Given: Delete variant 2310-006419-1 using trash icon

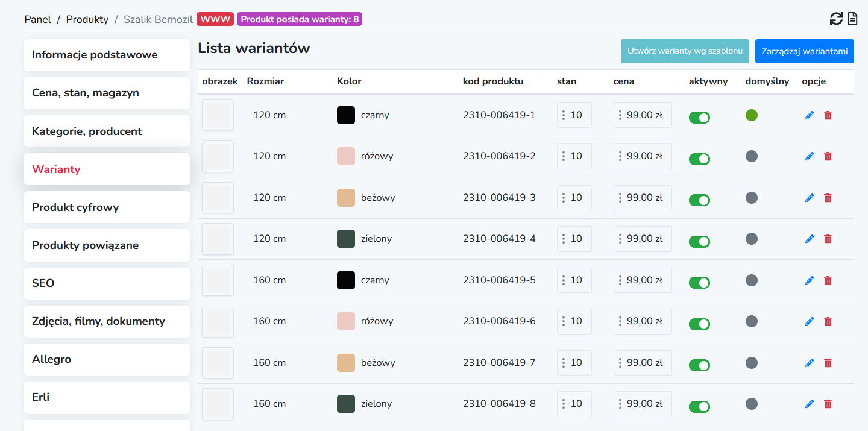Looking at the screenshot, I should click(x=828, y=115).
